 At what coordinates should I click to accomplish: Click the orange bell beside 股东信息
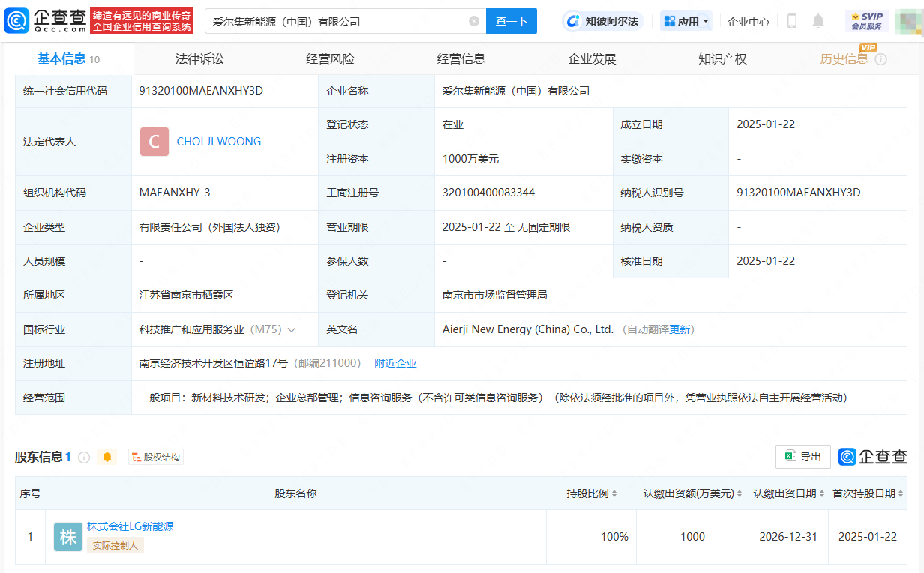point(107,457)
